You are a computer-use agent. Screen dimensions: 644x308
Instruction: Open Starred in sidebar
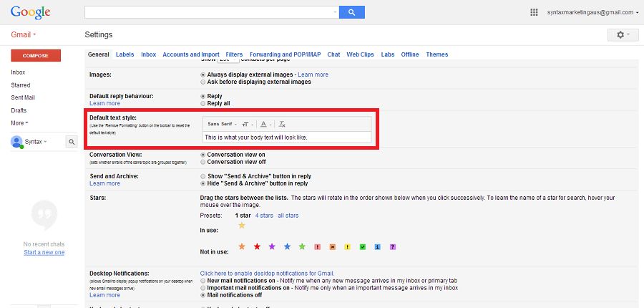point(21,85)
